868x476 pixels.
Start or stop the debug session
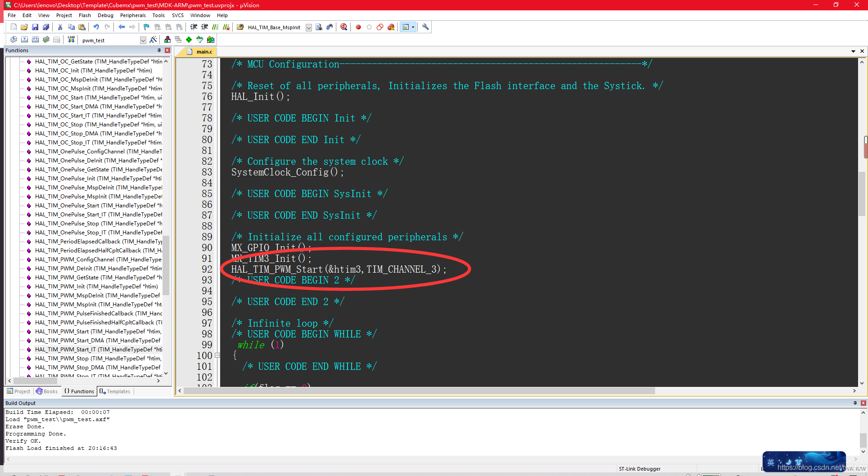(x=344, y=27)
